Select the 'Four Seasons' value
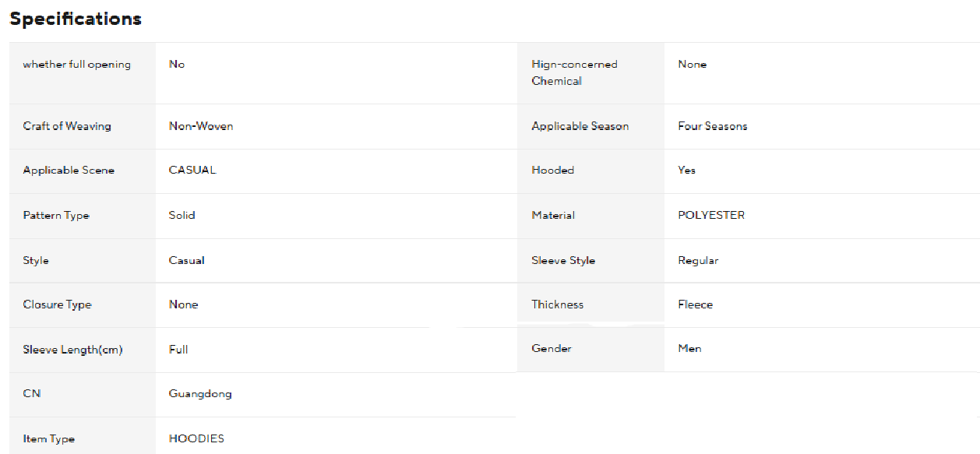This screenshot has width=980, height=454. tap(713, 126)
